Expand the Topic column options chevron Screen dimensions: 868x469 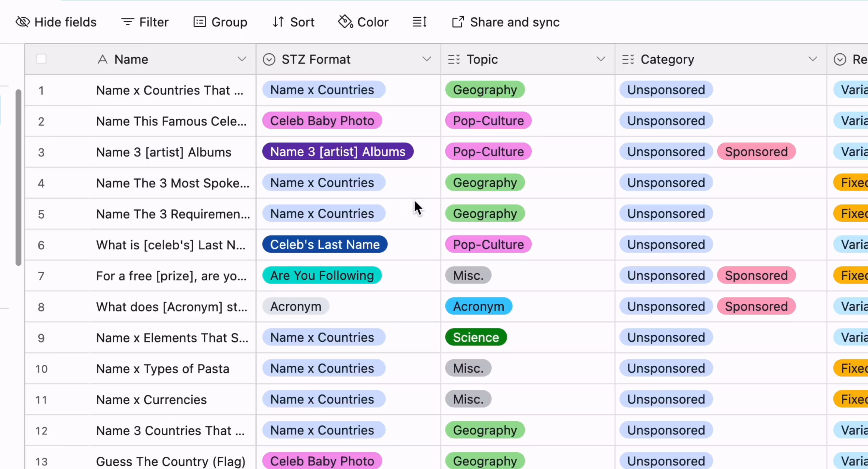click(x=601, y=59)
